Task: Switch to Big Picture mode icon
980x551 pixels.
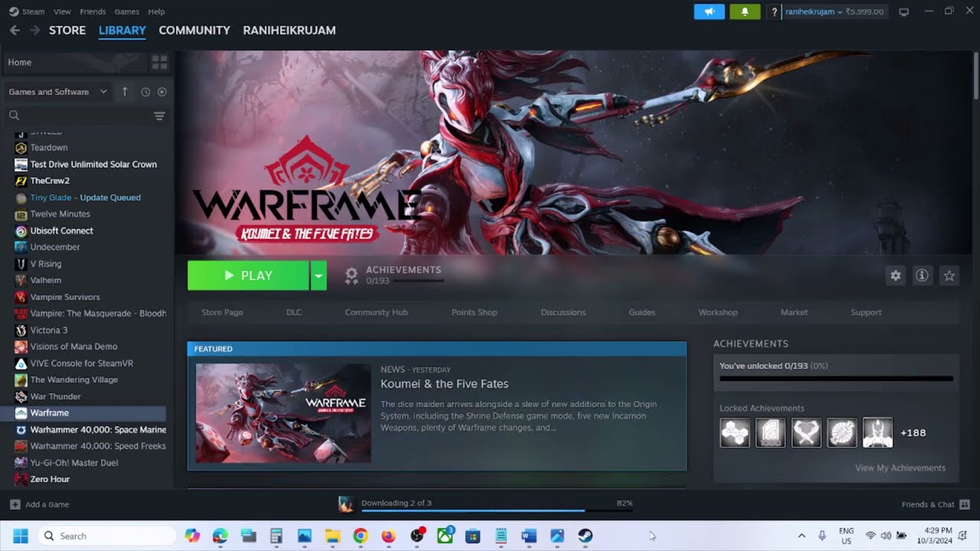Action: tap(904, 11)
